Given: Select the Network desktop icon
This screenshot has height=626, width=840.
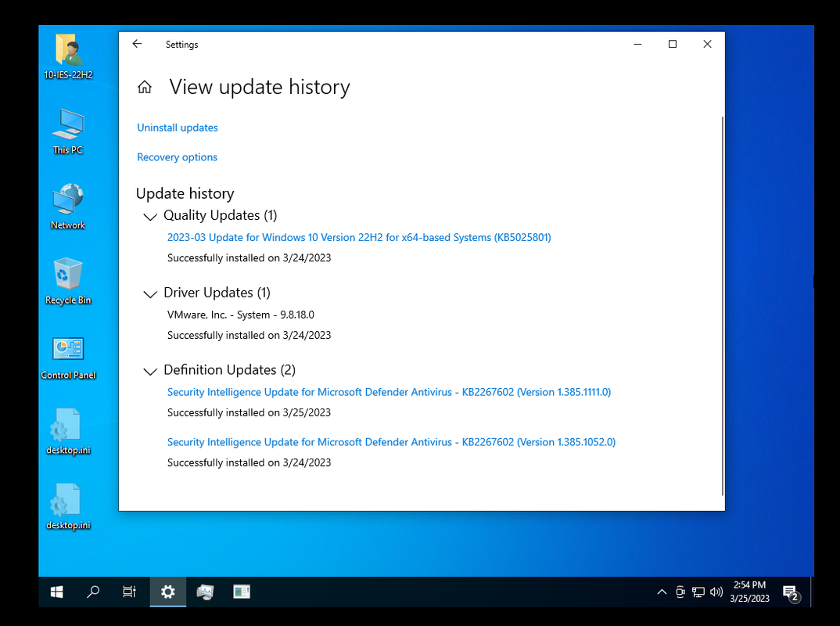Looking at the screenshot, I should (68, 207).
